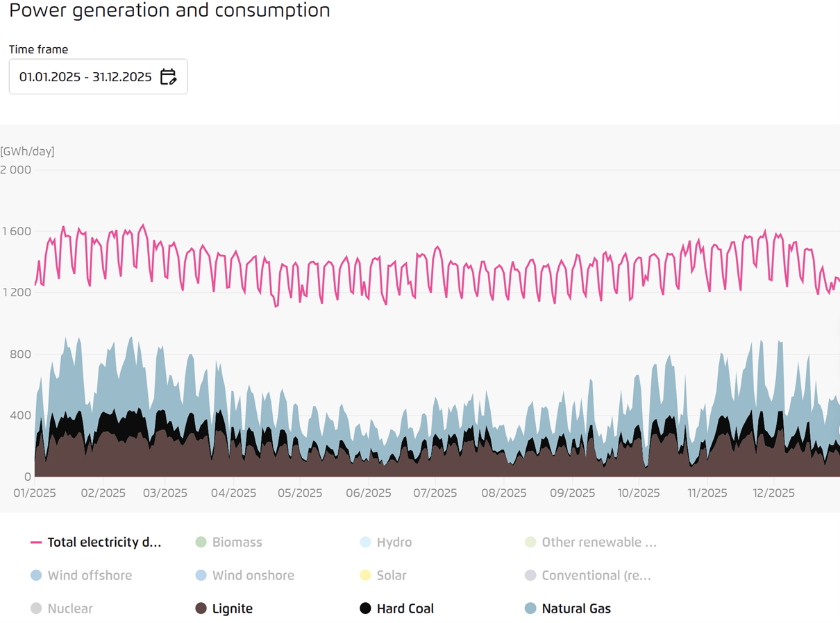Click the Wind offshore legend circle
The width and height of the screenshot is (840, 623).
tap(36, 575)
